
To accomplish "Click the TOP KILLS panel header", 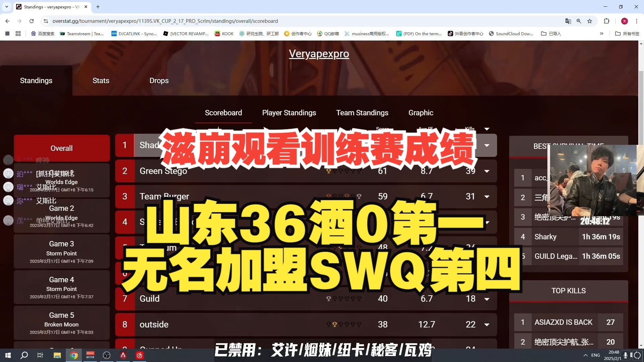I will [569, 291].
